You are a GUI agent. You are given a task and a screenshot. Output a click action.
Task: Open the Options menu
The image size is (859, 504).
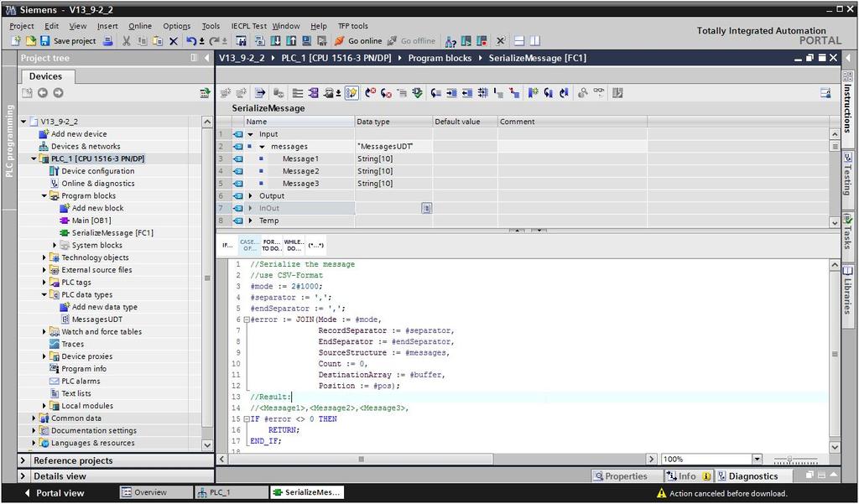coord(177,26)
